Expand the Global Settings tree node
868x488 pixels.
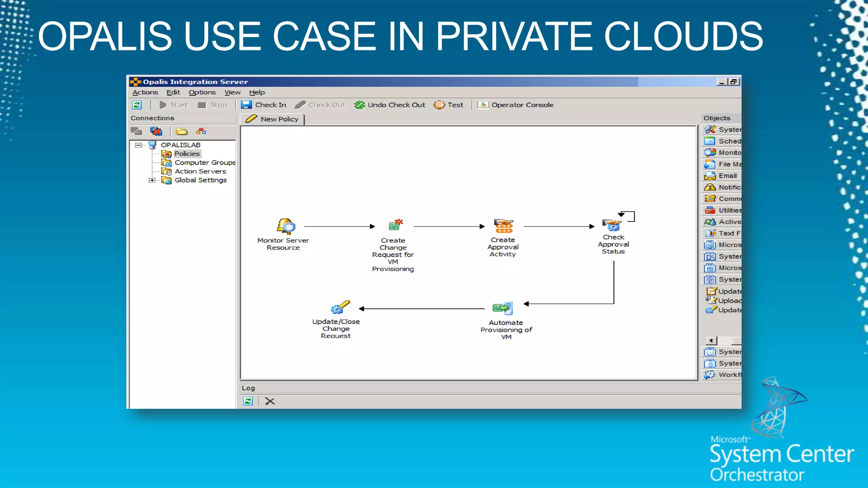pos(152,180)
